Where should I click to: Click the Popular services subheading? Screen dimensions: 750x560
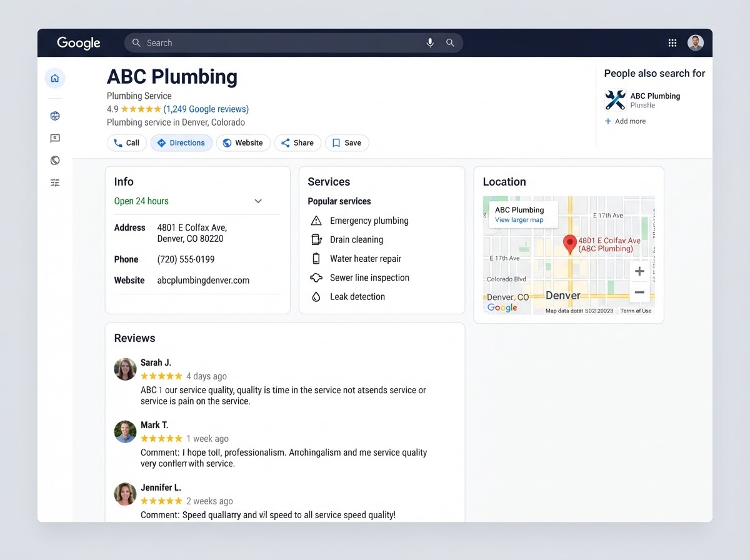[x=339, y=201]
